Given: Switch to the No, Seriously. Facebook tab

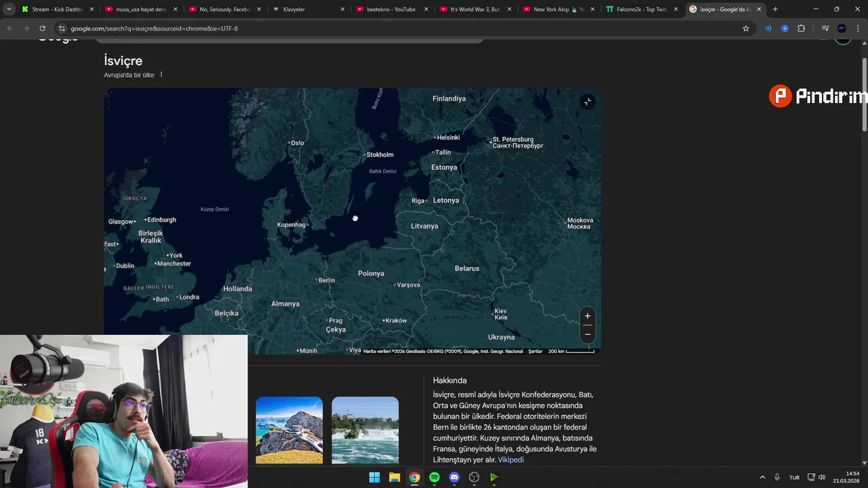Looking at the screenshot, I should point(224,9).
